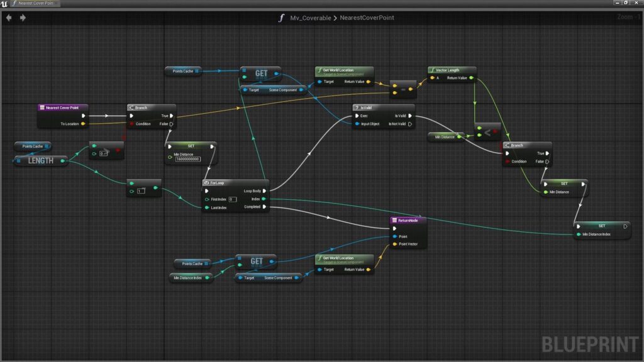Click the Min Distance Index variable node

pyautogui.click(x=191, y=278)
